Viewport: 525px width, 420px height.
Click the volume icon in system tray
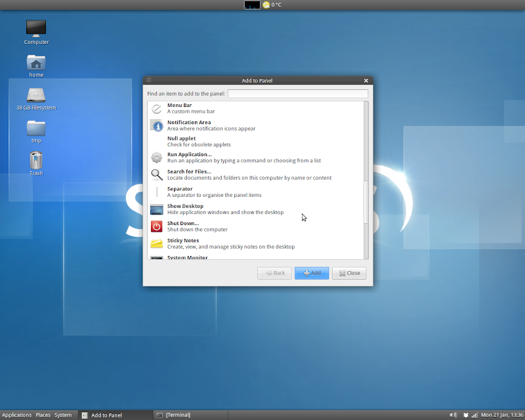tap(453, 415)
